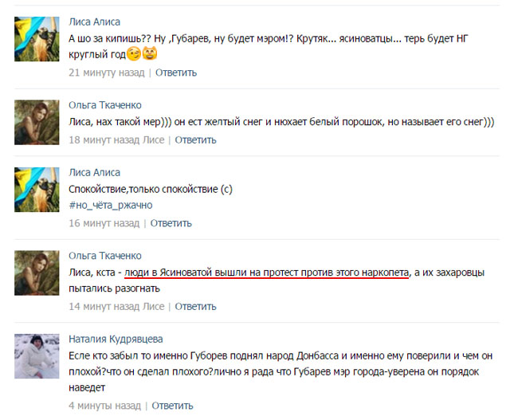The image size is (510, 420).
Task: Open Ольга Ткаченко name above protest comment
Action: point(105,256)
